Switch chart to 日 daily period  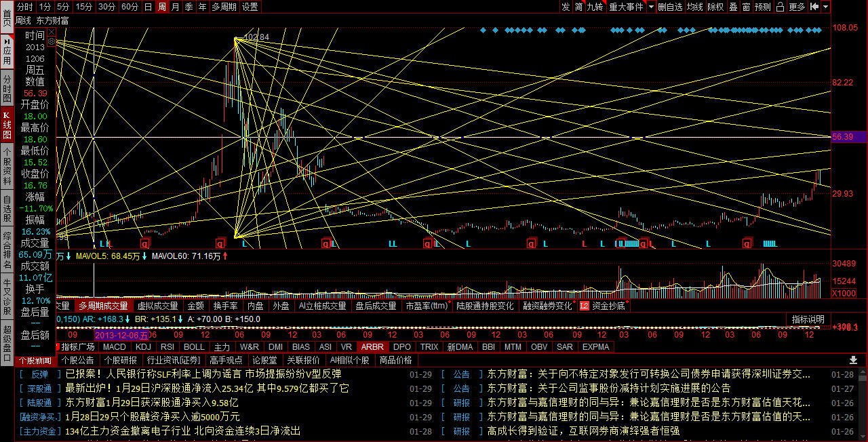[x=148, y=7]
